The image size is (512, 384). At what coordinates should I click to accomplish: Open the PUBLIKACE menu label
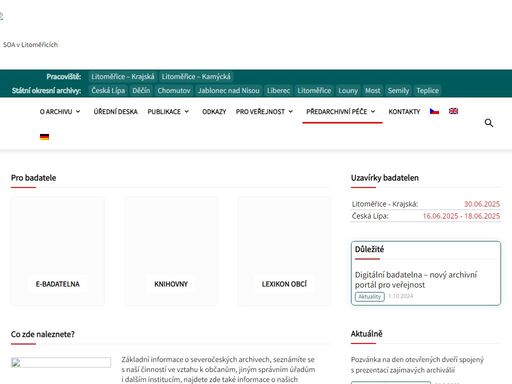pos(164,112)
